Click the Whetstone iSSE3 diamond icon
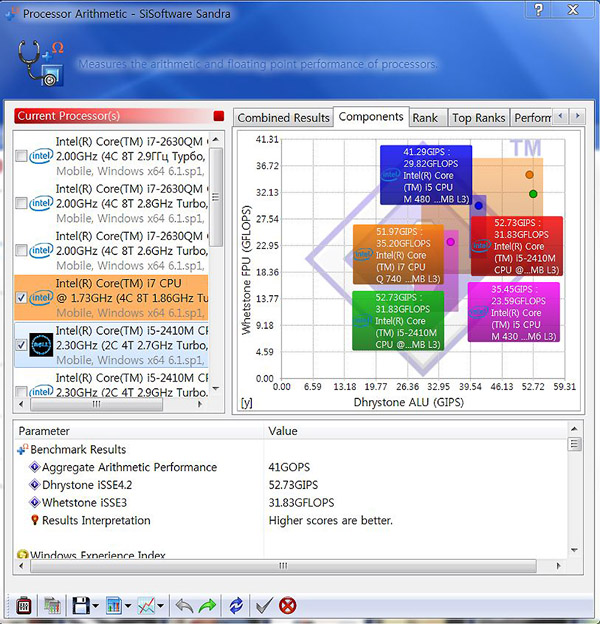600x624 pixels. [x=35, y=502]
